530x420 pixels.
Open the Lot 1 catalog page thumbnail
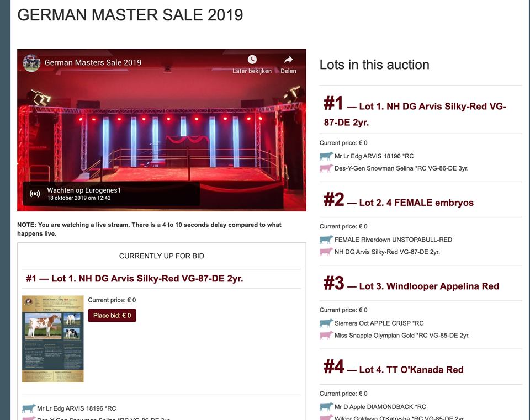coord(53,339)
